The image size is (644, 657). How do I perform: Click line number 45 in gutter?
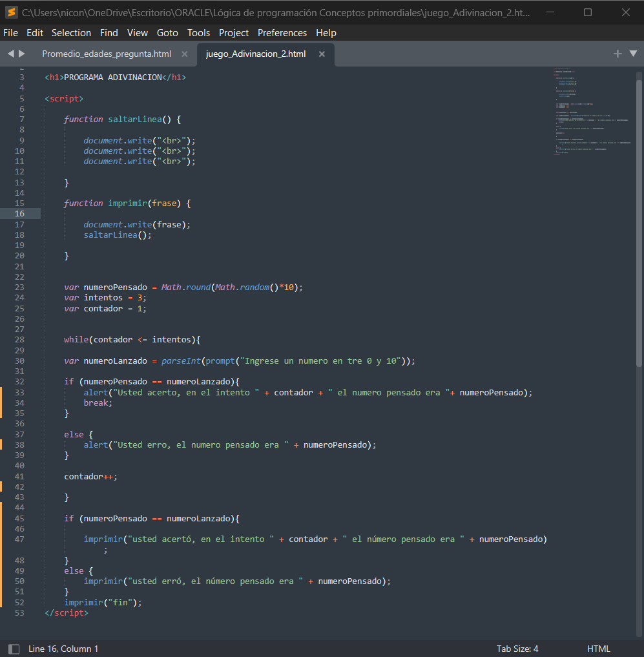19,518
